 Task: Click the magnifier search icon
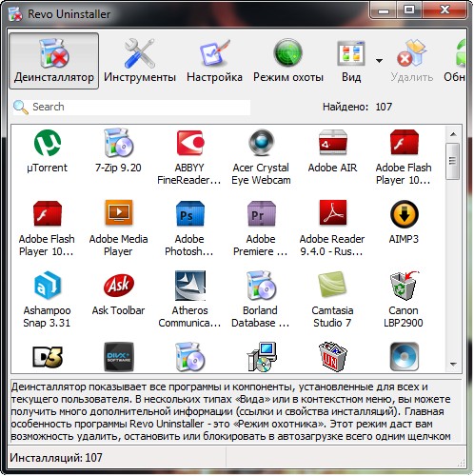21,107
